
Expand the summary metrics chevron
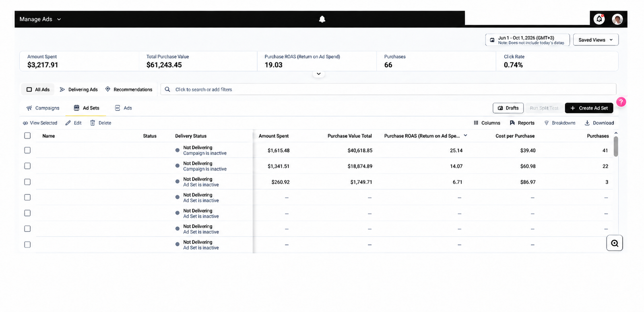pyautogui.click(x=318, y=74)
